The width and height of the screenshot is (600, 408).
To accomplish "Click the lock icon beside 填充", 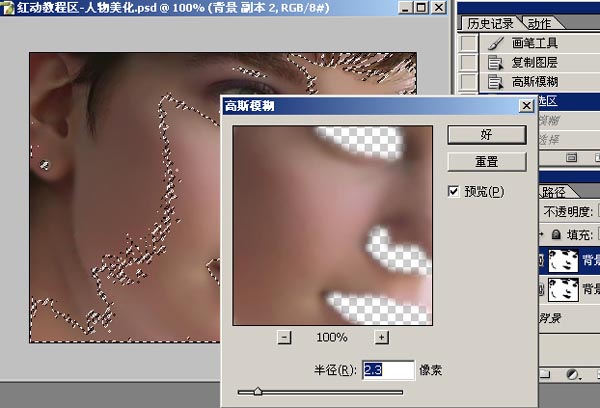I will coord(556,233).
